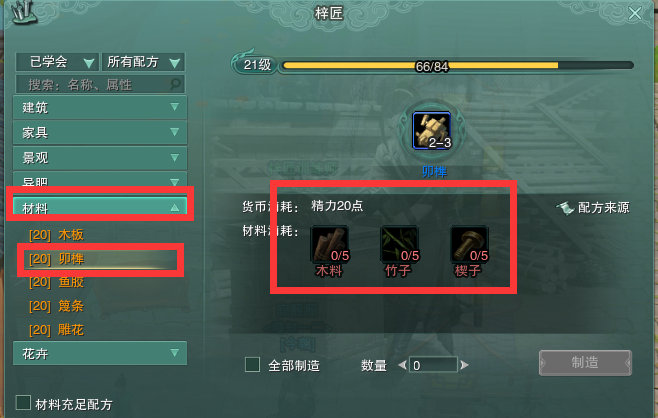The height and width of the screenshot is (418, 658).
Task: Click the search magnifier icon
Action: click(x=176, y=84)
